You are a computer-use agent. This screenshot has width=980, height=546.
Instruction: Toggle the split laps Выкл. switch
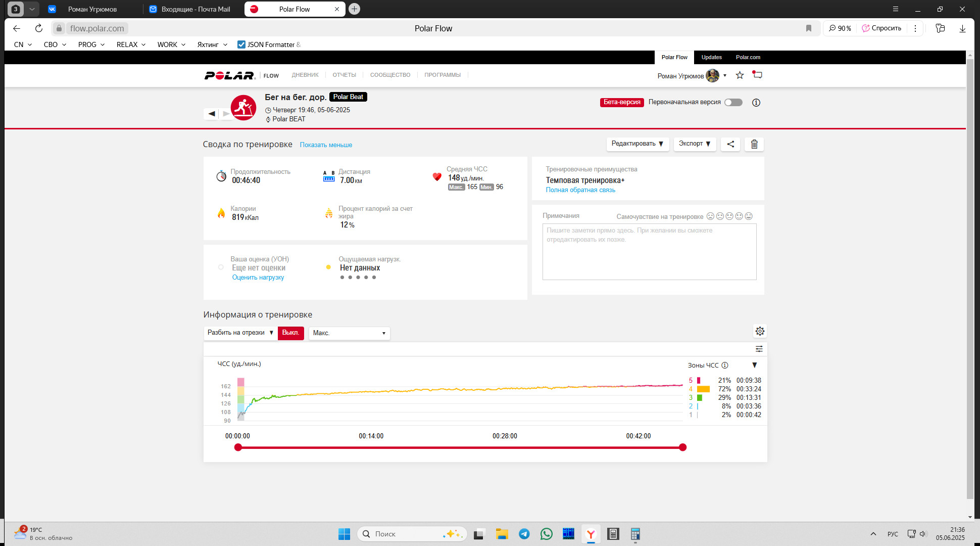[x=290, y=333]
